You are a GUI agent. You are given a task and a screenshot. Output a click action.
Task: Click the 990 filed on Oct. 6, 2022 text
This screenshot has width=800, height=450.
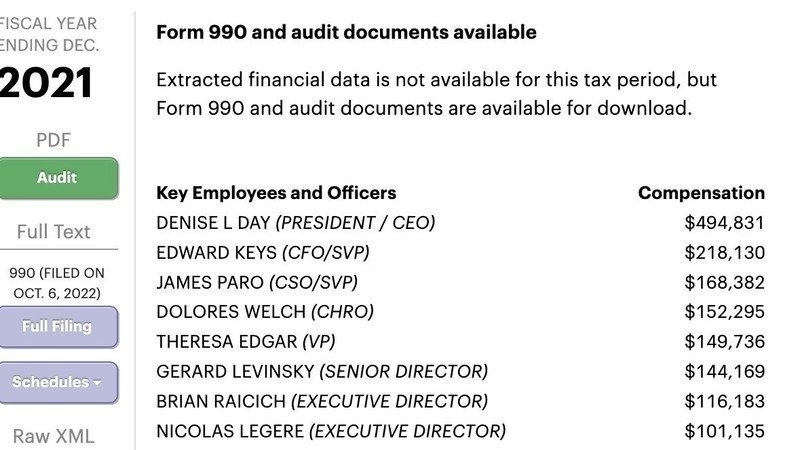pyautogui.click(x=56, y=283)
